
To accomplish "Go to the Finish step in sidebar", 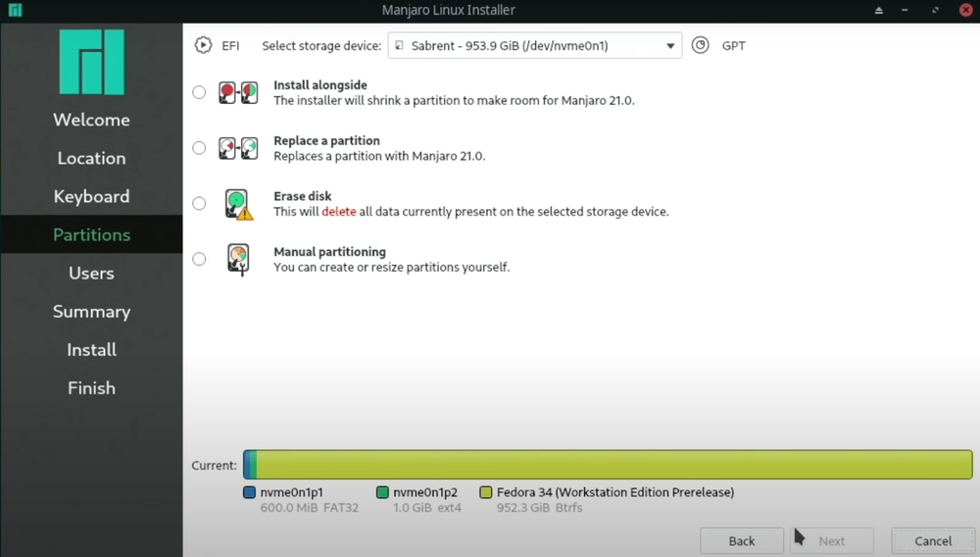I will click(91, 388).
